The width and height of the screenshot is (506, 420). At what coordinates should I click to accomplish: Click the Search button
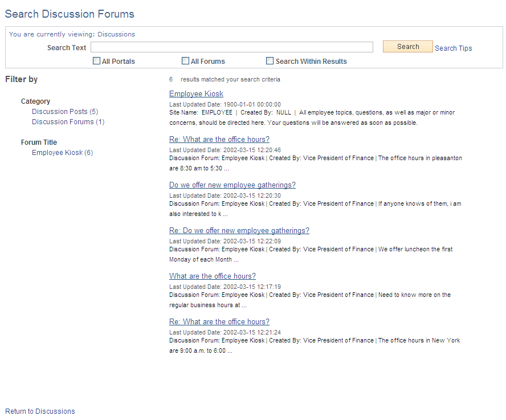coord(407,46)
